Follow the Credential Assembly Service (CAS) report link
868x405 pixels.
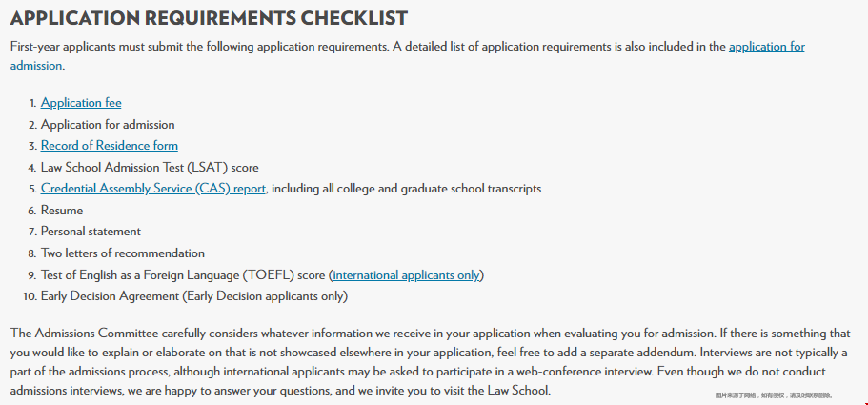pyautogui.click(x=153, y=189)
